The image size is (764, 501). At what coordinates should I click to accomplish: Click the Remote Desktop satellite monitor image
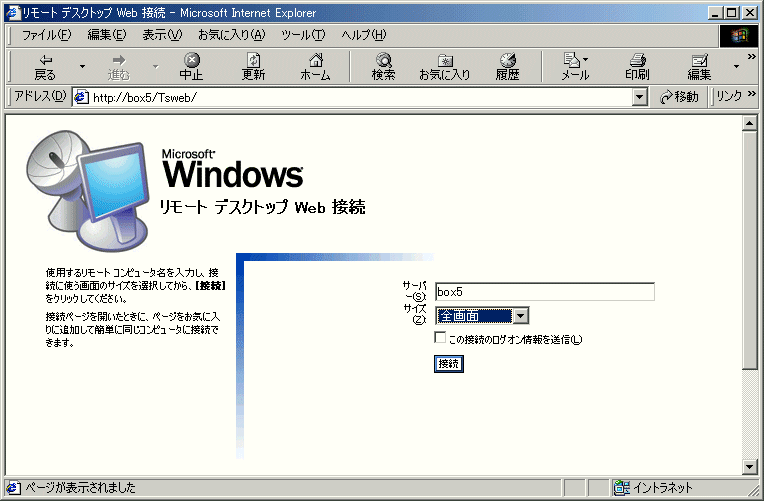point(88,190)
